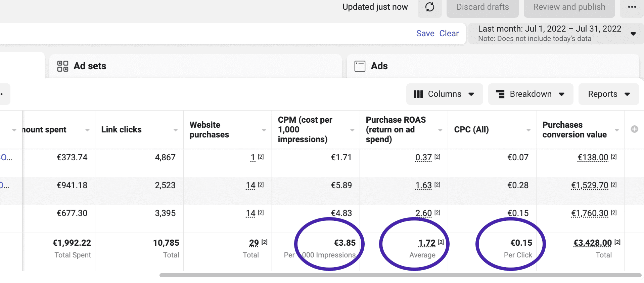
Task: Click the Columns bars icon
Action: pyautogui.click(x=418, y=94)
